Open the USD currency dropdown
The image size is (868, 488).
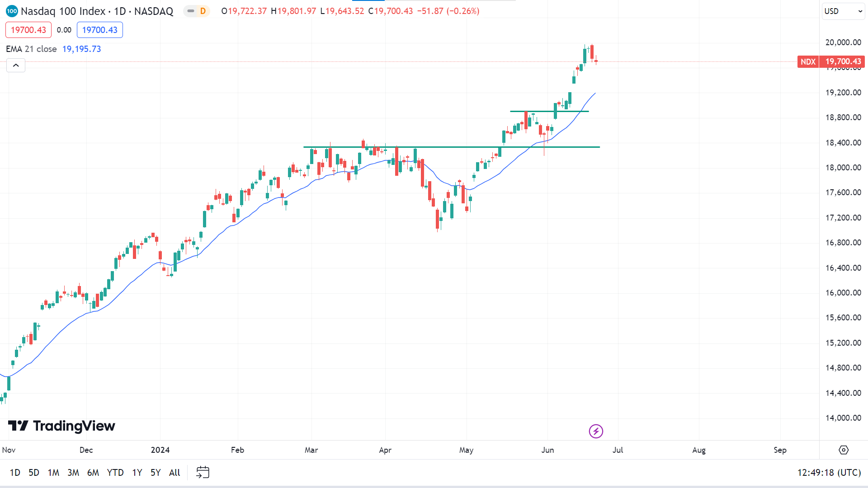click(843, 11)
